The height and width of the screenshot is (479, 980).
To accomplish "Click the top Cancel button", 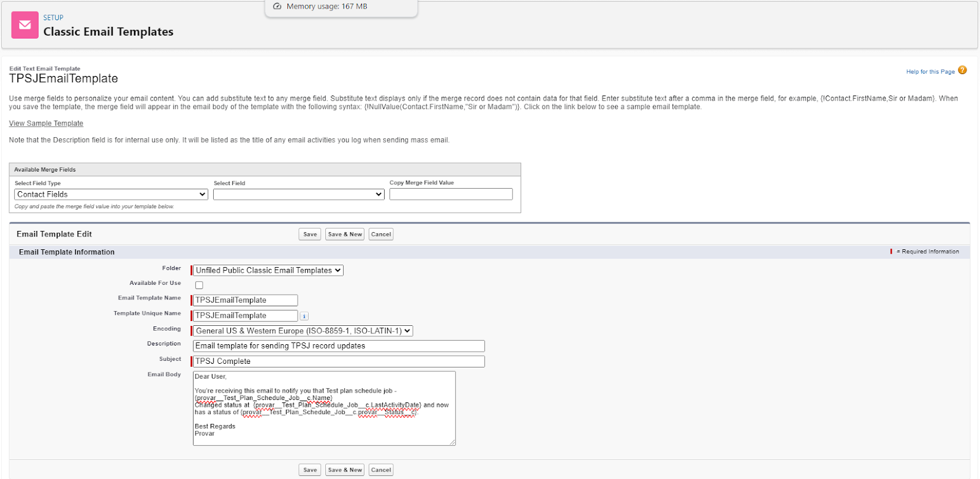I will point(381,234).
